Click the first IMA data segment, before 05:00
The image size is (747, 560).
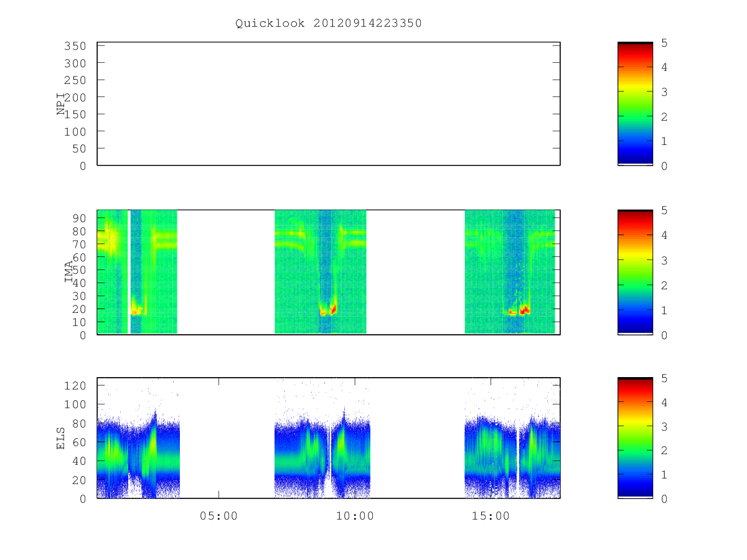137,272
